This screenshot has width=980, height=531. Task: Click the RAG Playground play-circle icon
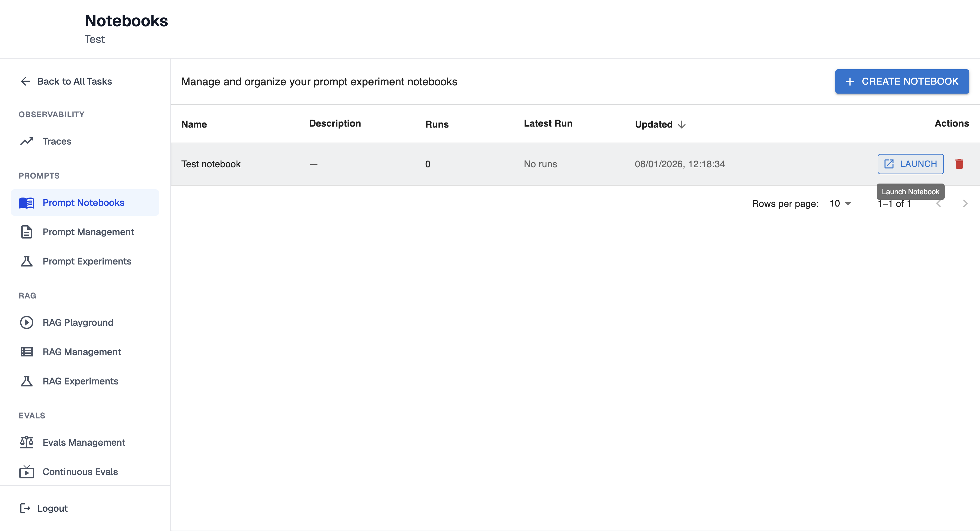tap(27, 322)
